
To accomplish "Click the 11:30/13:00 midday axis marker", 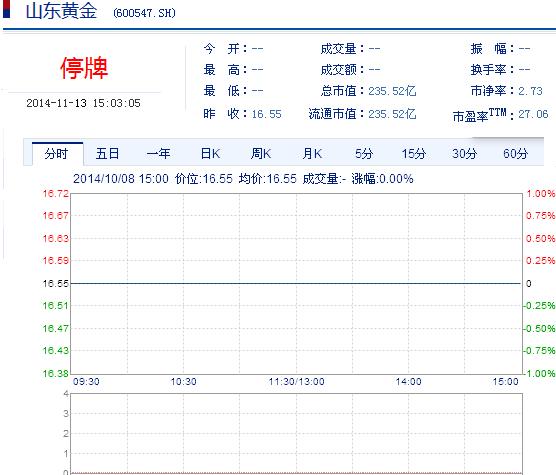I will click(296, 382).
